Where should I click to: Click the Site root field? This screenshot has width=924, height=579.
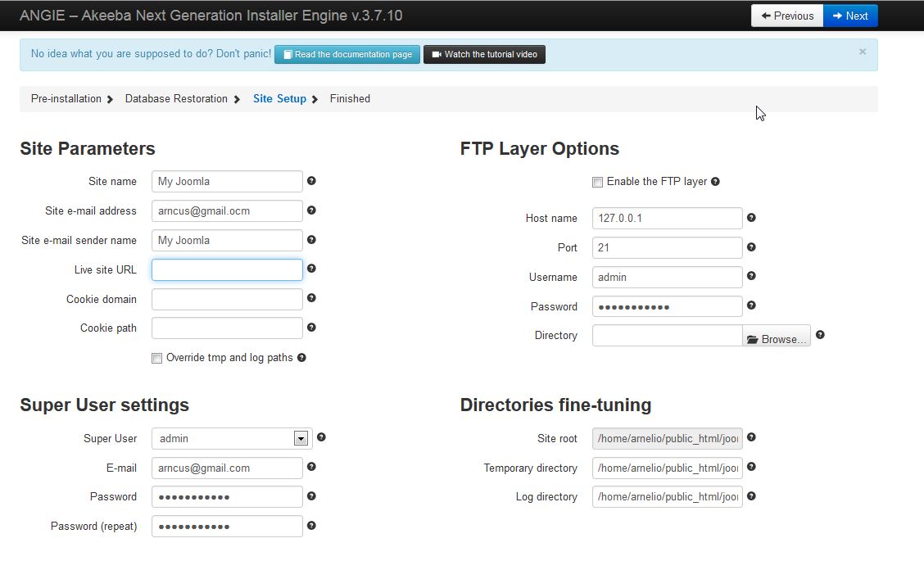[x=667, y=438]
